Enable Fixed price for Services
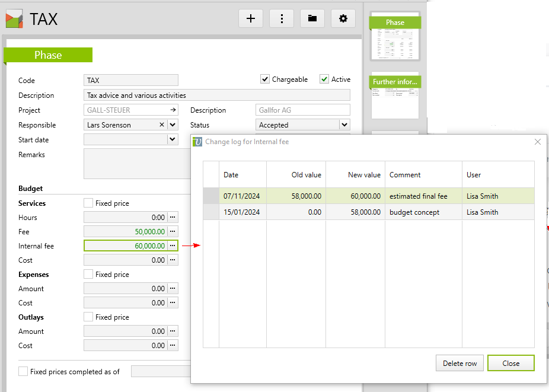This screenshot has width=549, height=392. tap(88, 203)
